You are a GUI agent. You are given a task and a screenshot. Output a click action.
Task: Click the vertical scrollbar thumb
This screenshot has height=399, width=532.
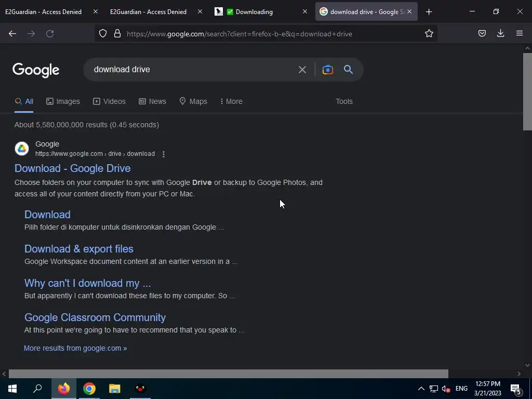(x=527, y=91)
